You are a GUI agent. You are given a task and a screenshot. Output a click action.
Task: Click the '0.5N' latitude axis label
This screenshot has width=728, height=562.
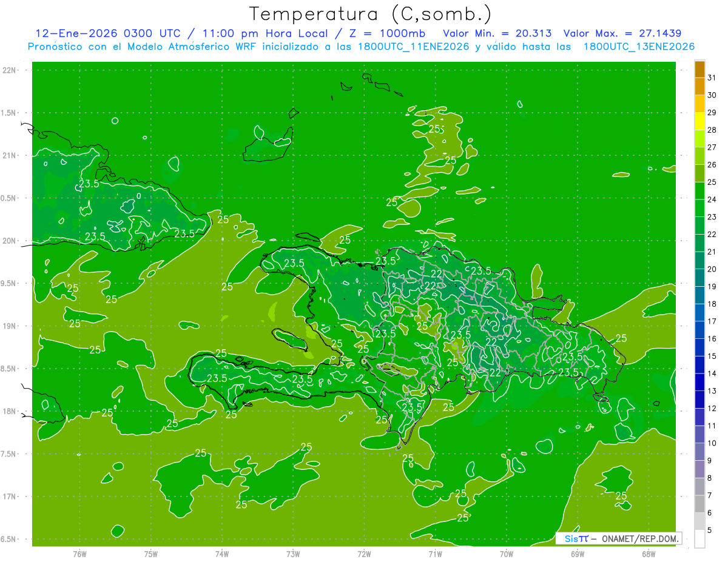[x=8, y=198]
